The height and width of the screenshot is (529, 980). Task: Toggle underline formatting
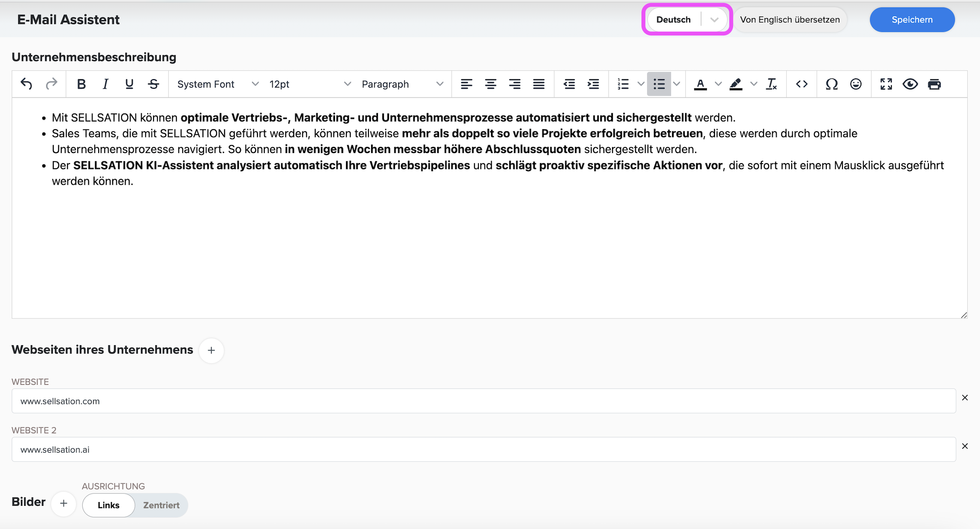tap(130, 84)
